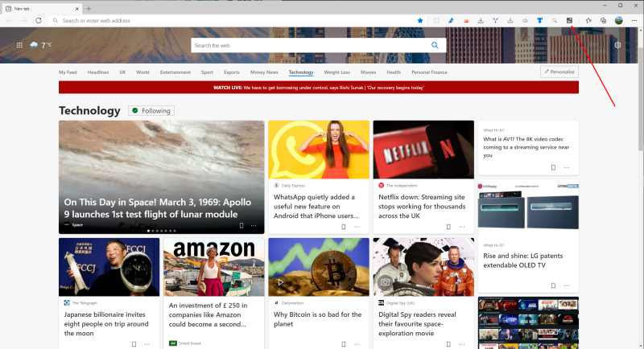Open more options on LG extendable OLED card
Image resolution: width=644 pixels, height=349 pixels.
click(567, 285)
